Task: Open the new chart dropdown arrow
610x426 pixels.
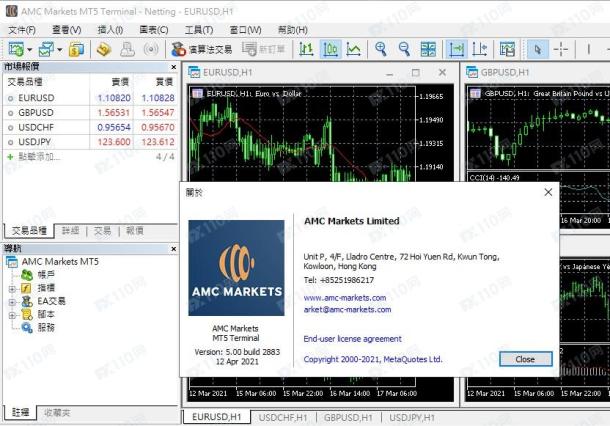Action: click(30, 50)
